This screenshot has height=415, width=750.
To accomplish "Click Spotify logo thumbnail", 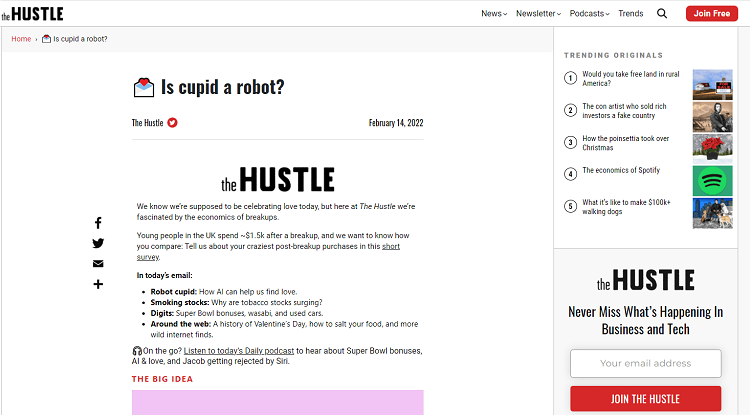I will pyautogui.click(x=712, y=181).
